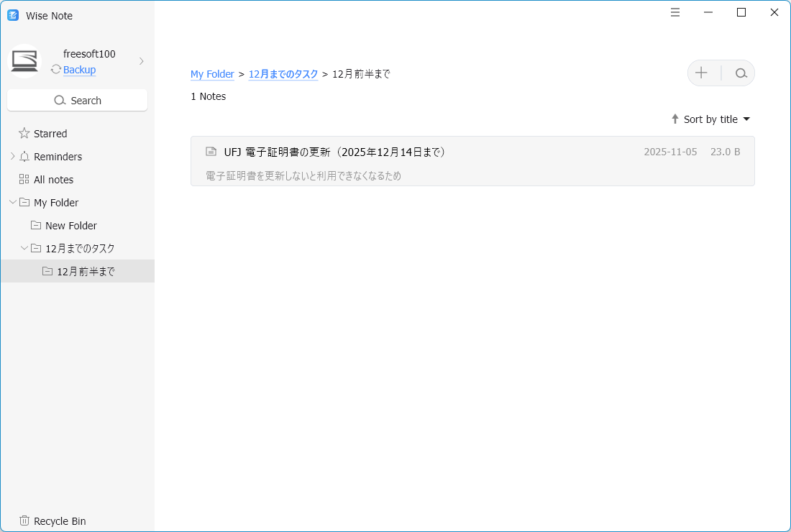Click the note document icon beside UFJ
791x532 pixels.
(211, 152)
